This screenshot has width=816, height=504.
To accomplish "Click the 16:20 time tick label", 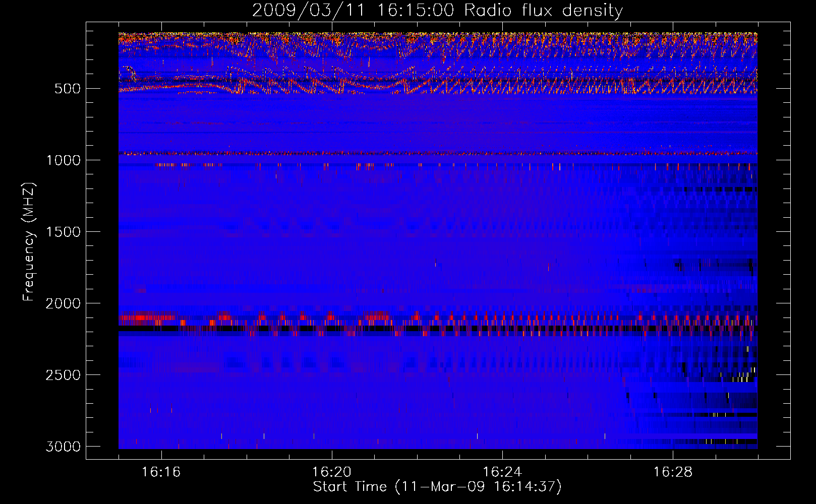I will click(332, 472).
